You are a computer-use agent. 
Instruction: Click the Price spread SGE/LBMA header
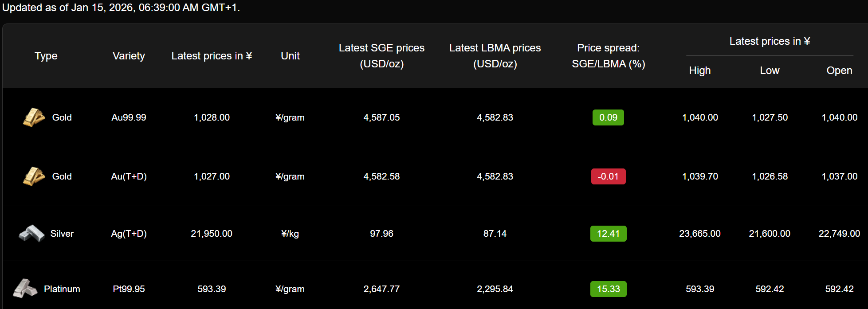coord(608,56)
